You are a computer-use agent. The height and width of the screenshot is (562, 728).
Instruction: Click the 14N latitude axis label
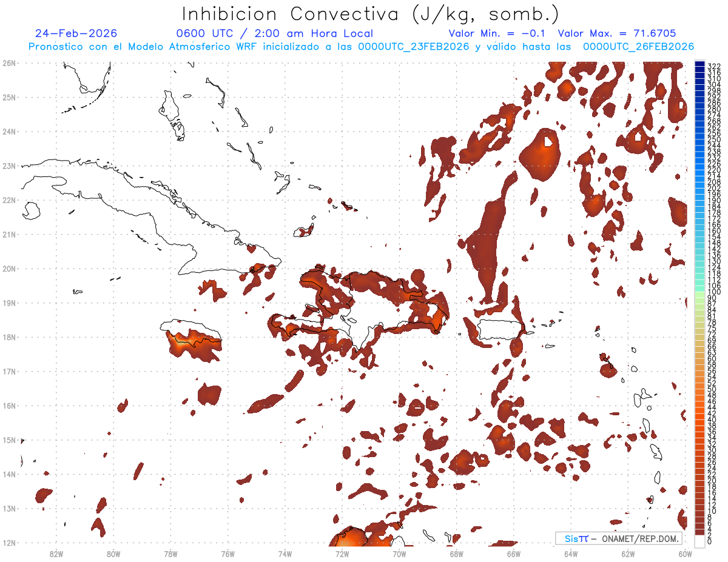(9, 474)
